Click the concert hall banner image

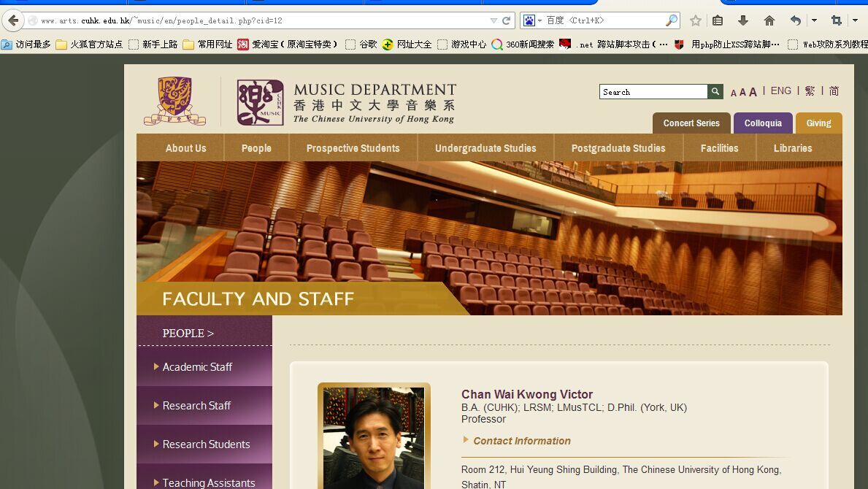coord(489,238)
